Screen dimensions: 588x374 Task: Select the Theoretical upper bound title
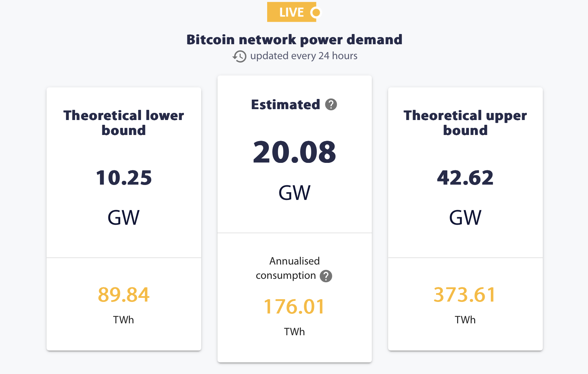[465, 123]
